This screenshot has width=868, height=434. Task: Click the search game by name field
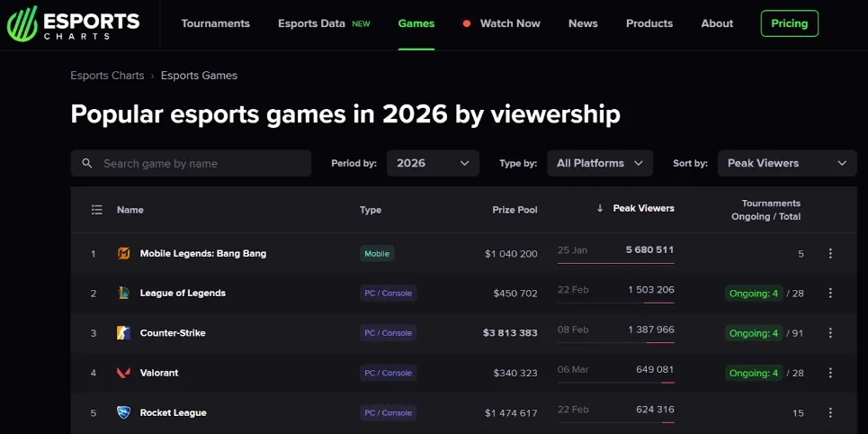[x=191, y=164]
